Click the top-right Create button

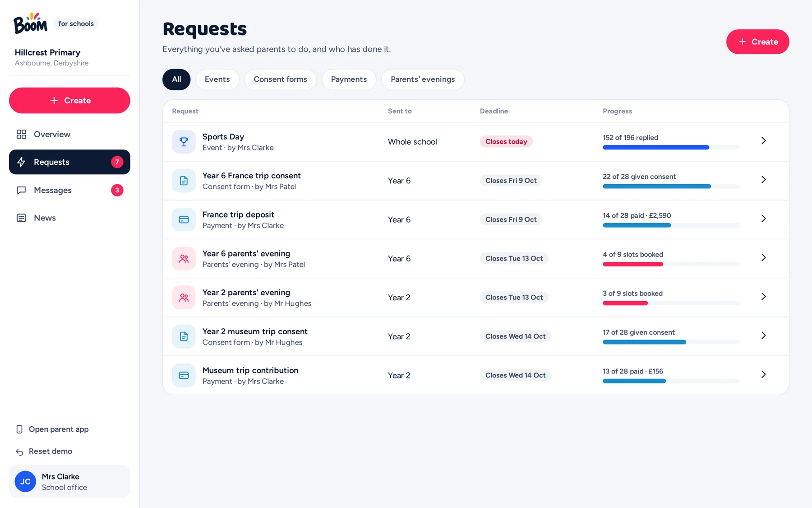[x=757, y=42]
